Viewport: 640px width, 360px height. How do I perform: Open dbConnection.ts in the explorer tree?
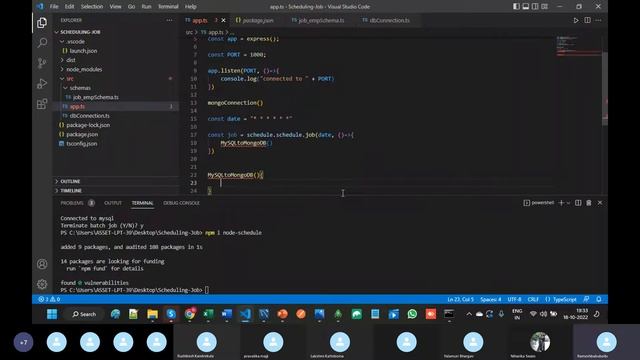tap(116, 116)
